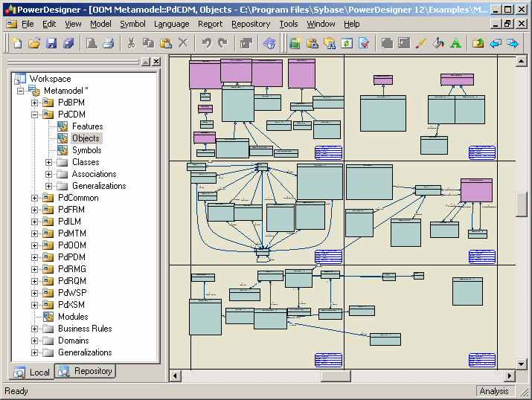Viewport: 532px width, 400px height.
Task: Select the Objects diagram in tree
Action: [86, 138]
